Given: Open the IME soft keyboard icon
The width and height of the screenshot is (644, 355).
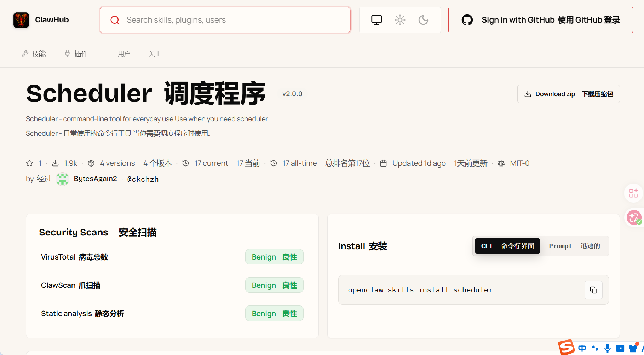Looking at the screenshot, I should pos(620,348).
